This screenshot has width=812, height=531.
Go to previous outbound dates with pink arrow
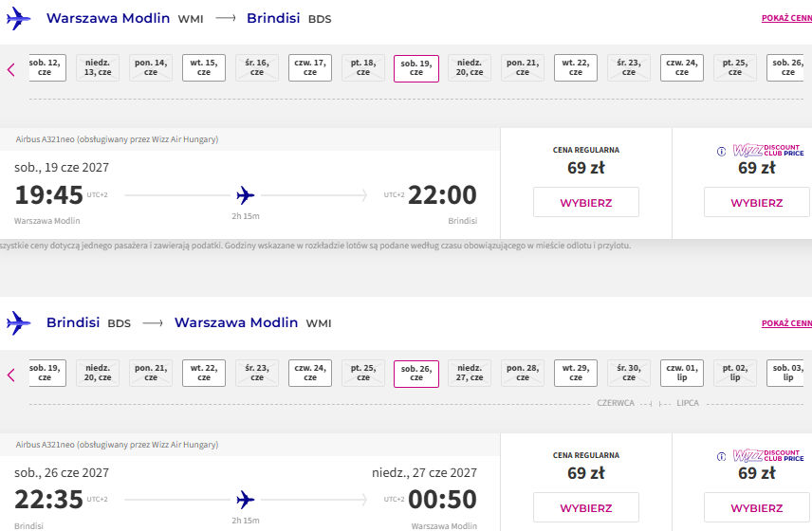coord(10,69)
